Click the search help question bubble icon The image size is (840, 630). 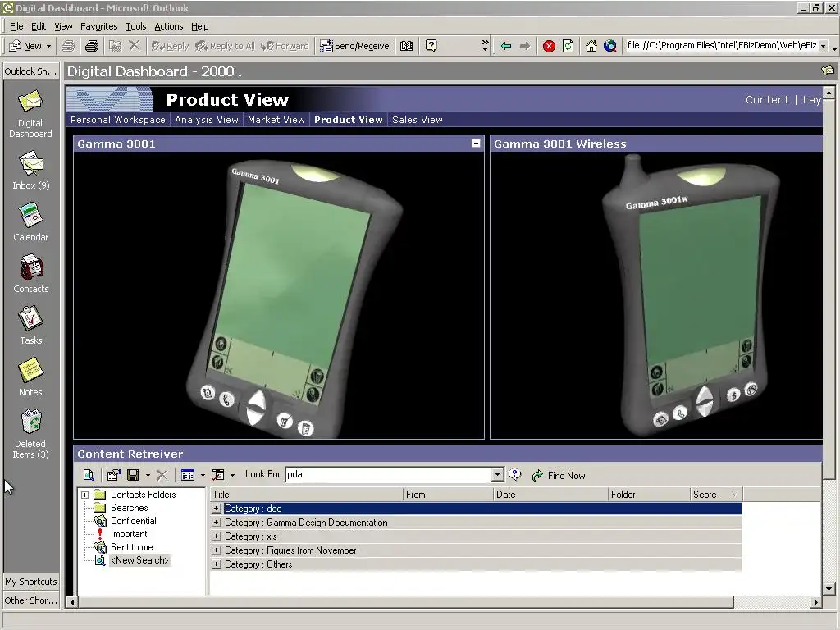[515, 474]
